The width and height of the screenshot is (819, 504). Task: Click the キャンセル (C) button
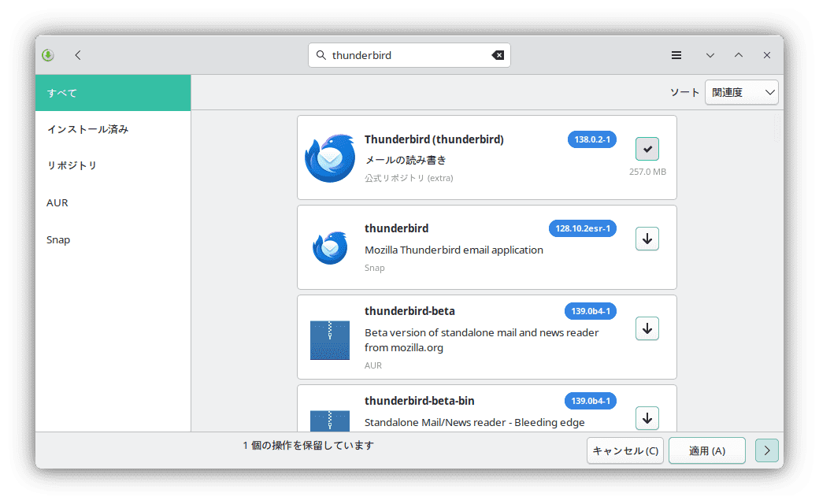625,450
